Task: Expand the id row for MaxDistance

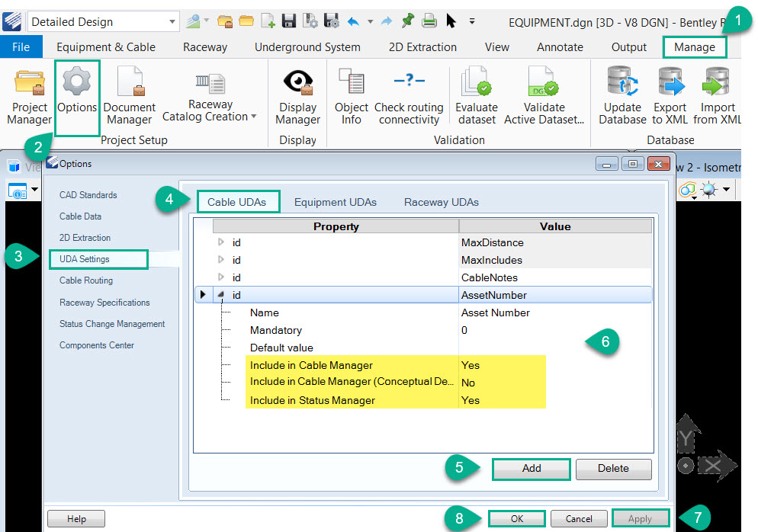Action: (x=221, y=242)
